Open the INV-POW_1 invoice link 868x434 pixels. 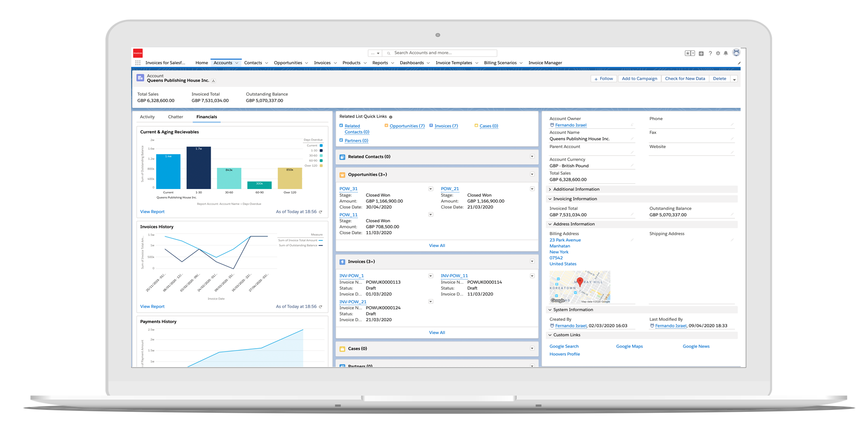pos(352,276)
